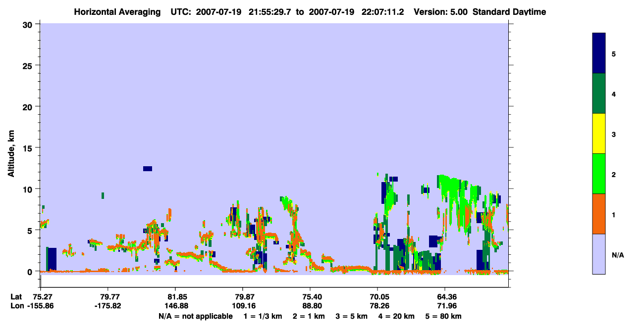This screenshot has height=330, width=644.
Task: Click the '2 = 1 km' legend text
Action: click(308, 316)
